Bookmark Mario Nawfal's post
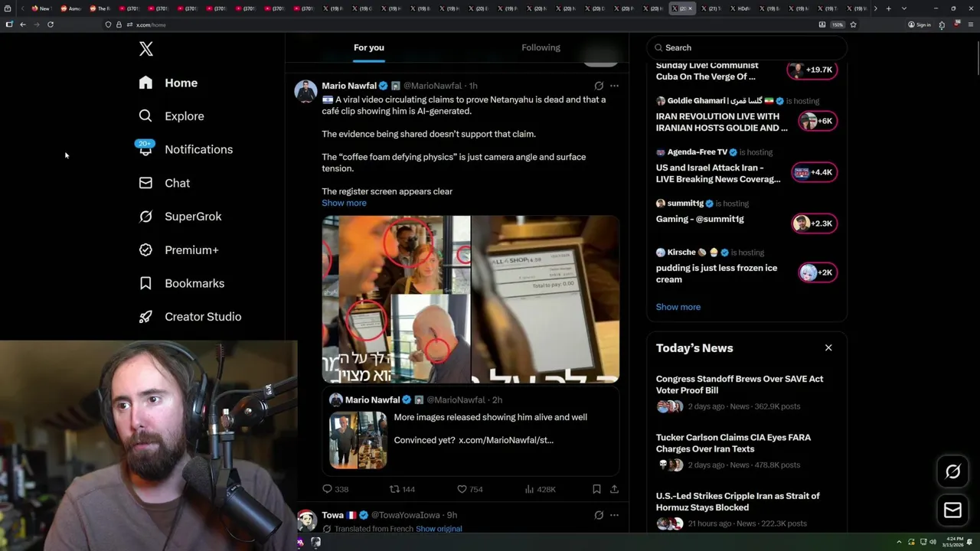This screenshot has width=980, height=551. pos(596,489)
